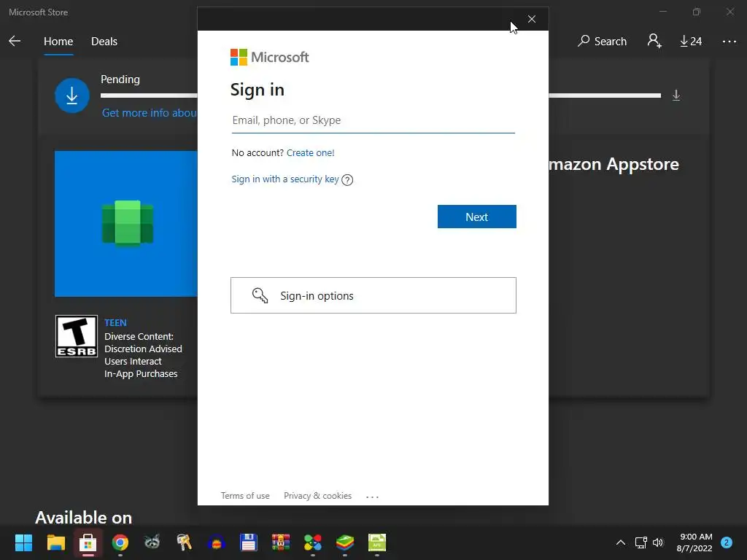Show hidden tray icons chevron
The width and height of the screenshot is (747, 560).
tap(620, 542)
